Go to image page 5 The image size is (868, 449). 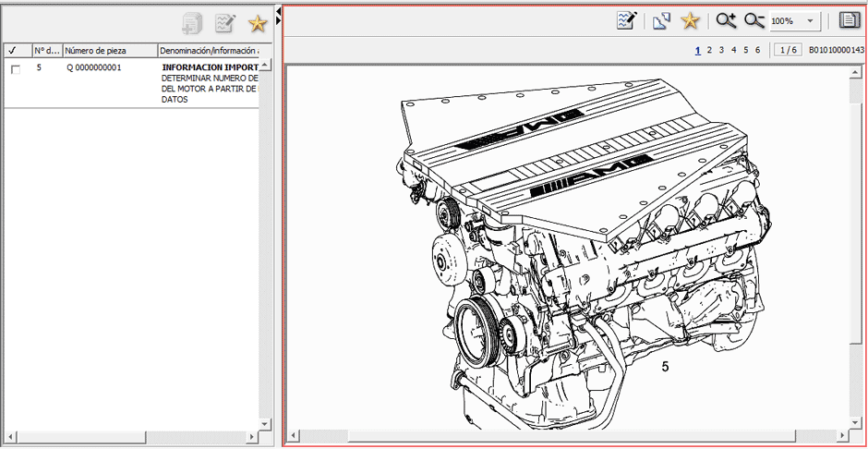point(746,50)
